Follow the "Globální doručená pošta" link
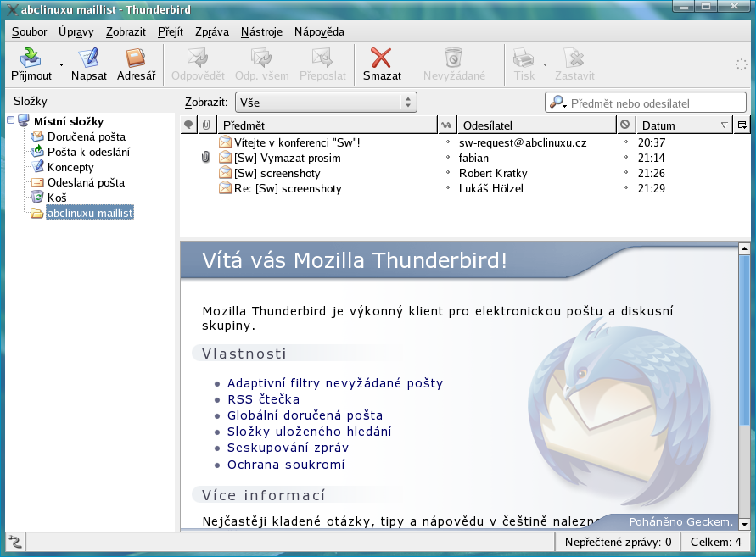The width and height of the screenshot is (756, 557). [x=305, y=415]
